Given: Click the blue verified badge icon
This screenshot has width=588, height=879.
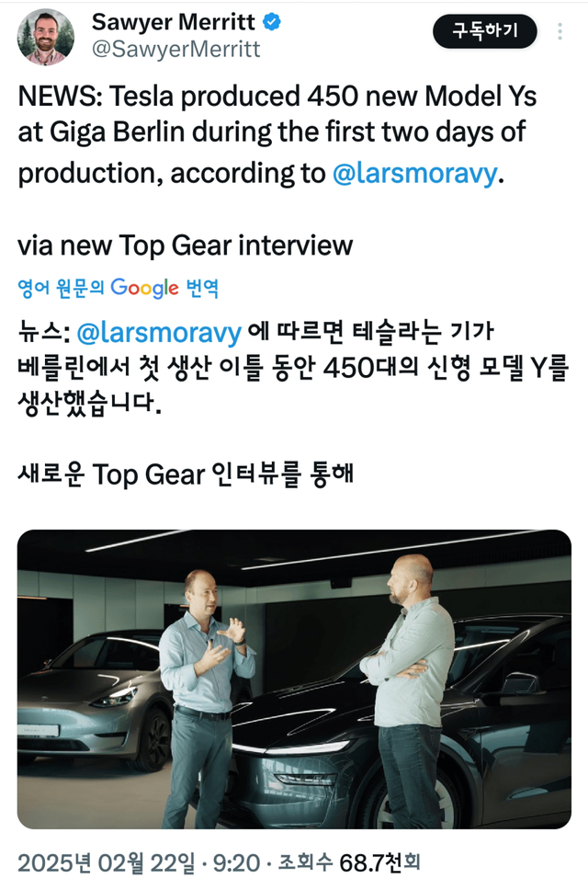Looking at the screenshot, I should tap(272, 22).
